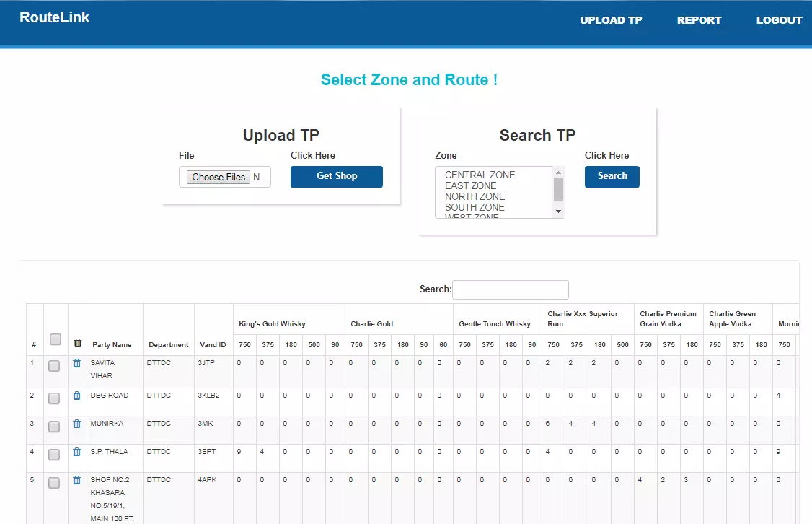Remove MUNIRKA row using trash icon
The height and width of the screenshot is (524, 812).
point(77,424)
